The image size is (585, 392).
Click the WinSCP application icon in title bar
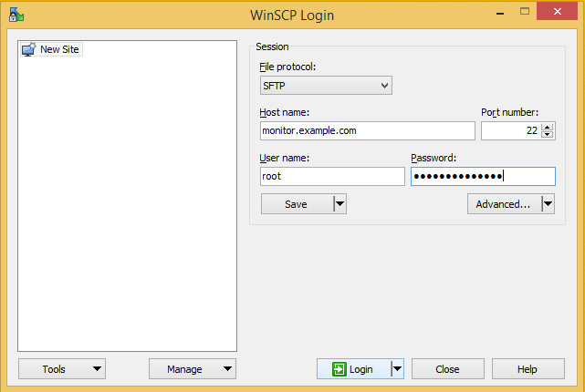16,15
